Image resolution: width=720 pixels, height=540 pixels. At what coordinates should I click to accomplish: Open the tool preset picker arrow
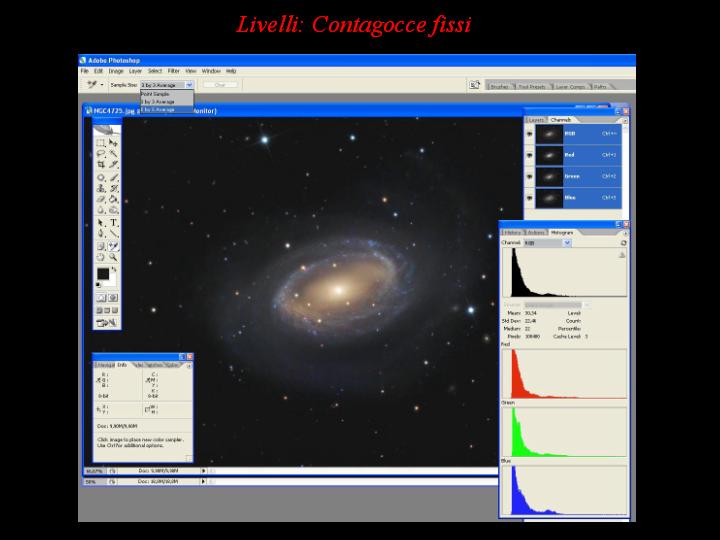pos(102,85)
